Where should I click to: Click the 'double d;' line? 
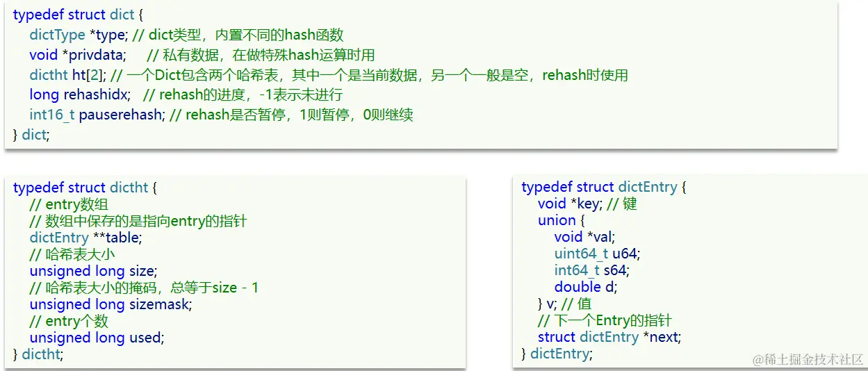(586, 287)
